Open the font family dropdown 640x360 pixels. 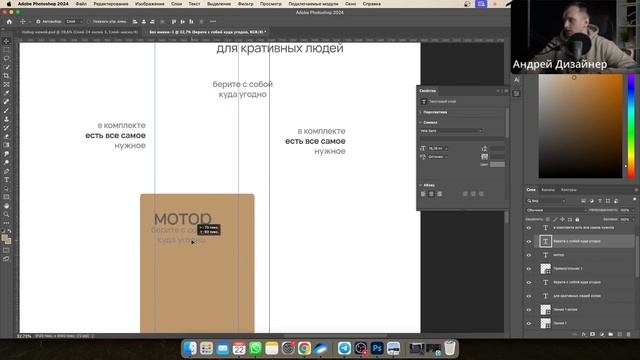point(451,131)
